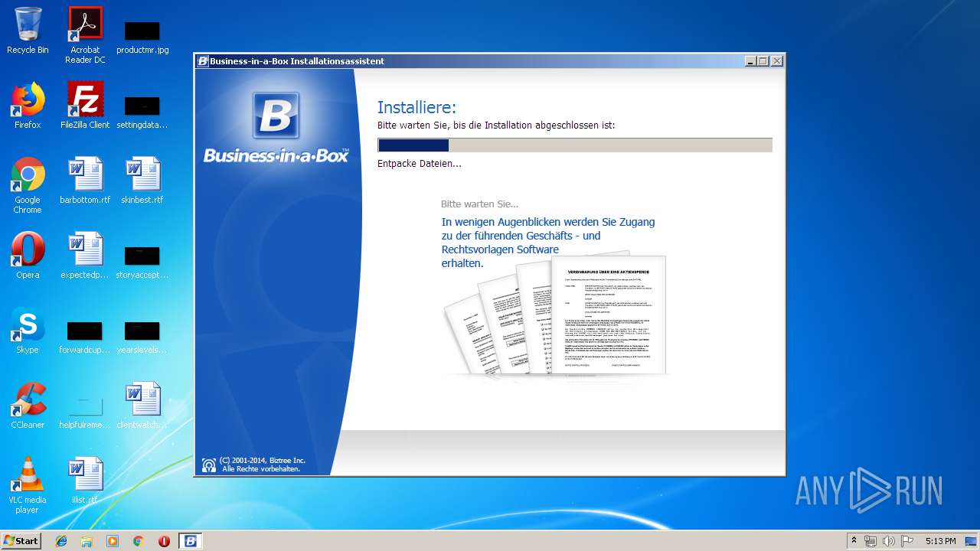Open clock showing 5:13 PM
980x551 pixels.
click(x=941, y=541)
